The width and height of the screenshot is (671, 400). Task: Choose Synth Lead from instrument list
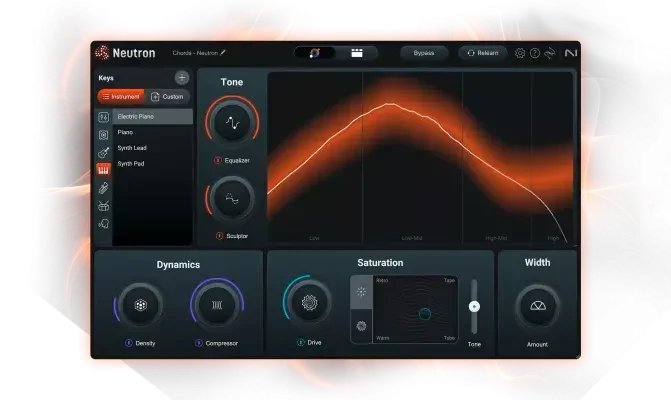click(132, 148)
